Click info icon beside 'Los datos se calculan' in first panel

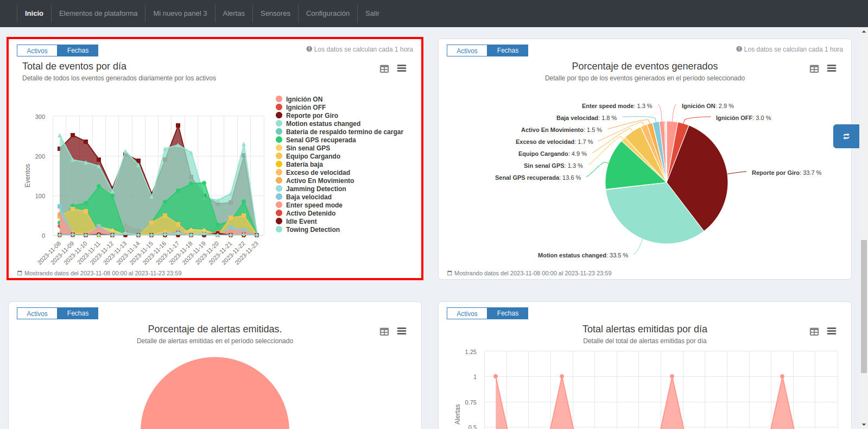pos(309,49)
